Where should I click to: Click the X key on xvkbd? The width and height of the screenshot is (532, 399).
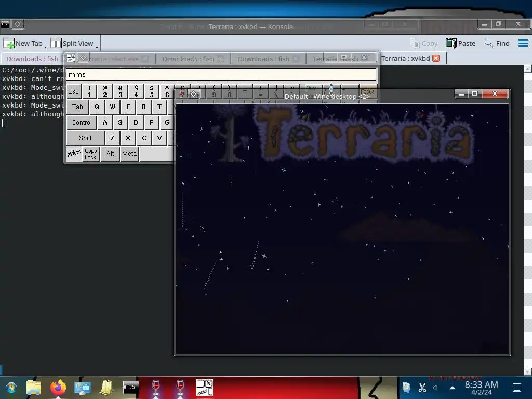point(128,138)
